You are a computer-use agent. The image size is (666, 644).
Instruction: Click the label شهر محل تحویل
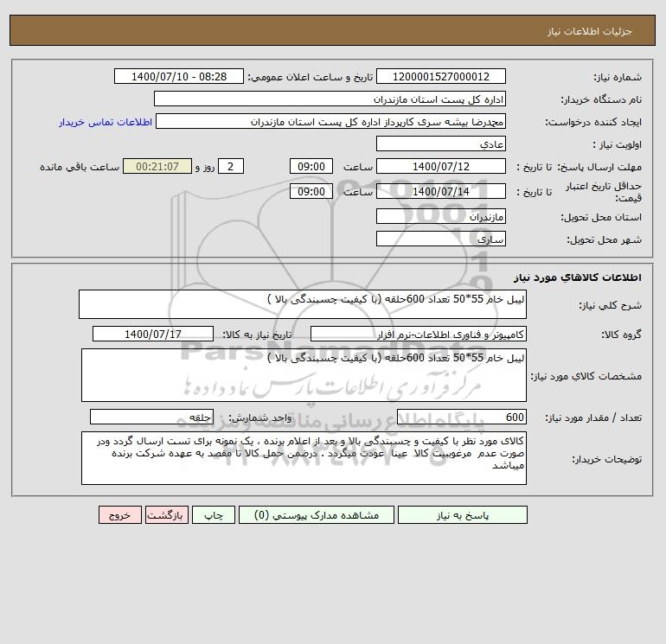(x=605, y=239)
